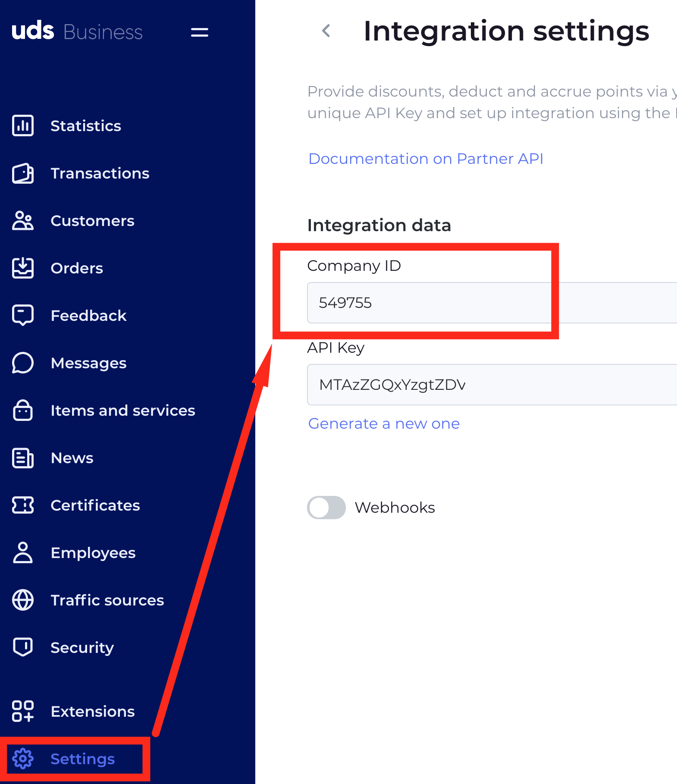677x784 pixels.
Task: Go back using the left chevron
Action: (x=326, y=31)
